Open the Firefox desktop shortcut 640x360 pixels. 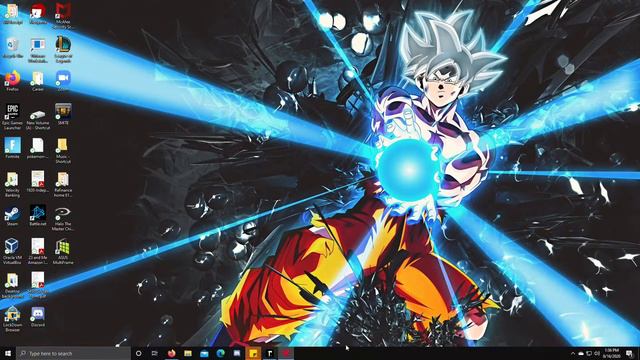point(12,81)
